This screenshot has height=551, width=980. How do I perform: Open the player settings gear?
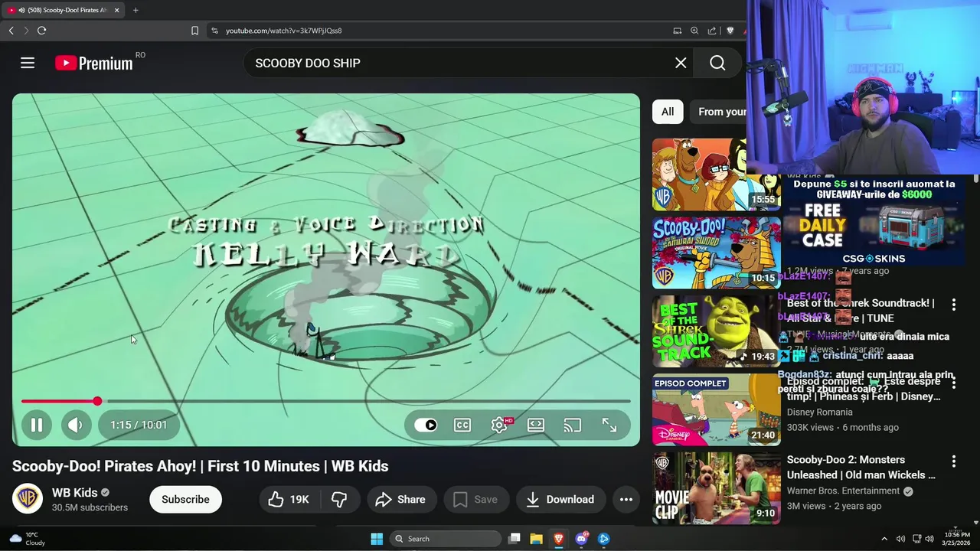coord(499,425)
